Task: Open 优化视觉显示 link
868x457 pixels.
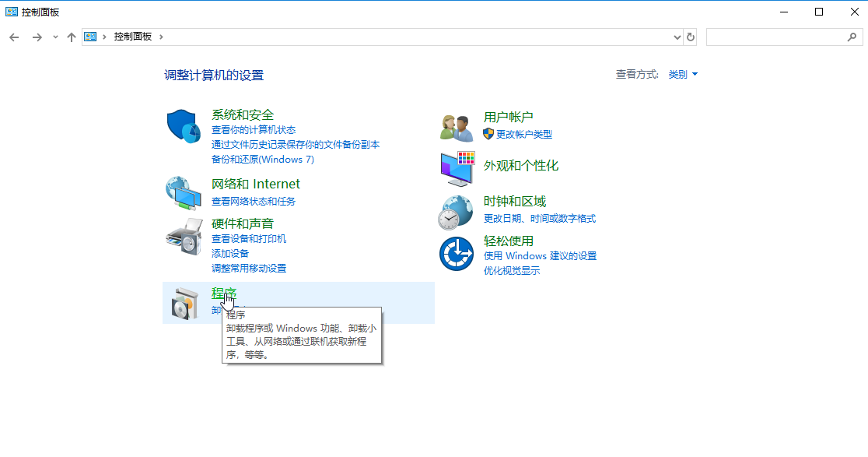Action: (x=512, y=271)
